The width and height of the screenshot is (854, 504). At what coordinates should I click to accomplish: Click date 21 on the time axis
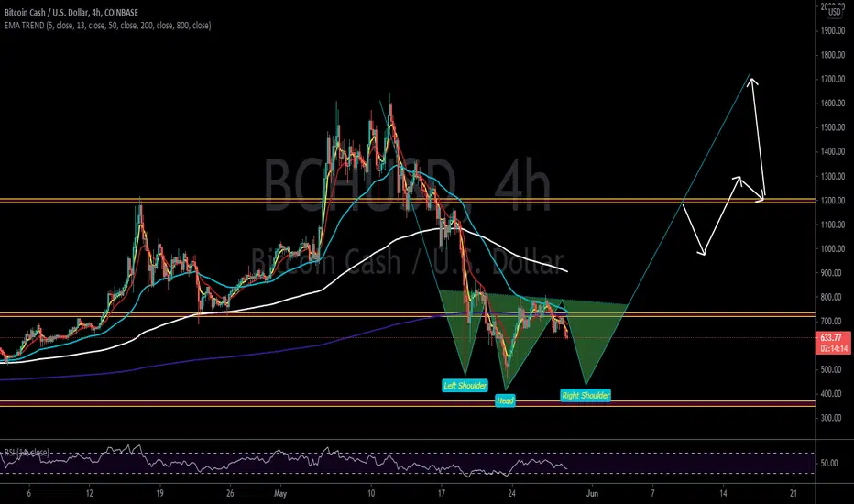click(x=793, y=494)
